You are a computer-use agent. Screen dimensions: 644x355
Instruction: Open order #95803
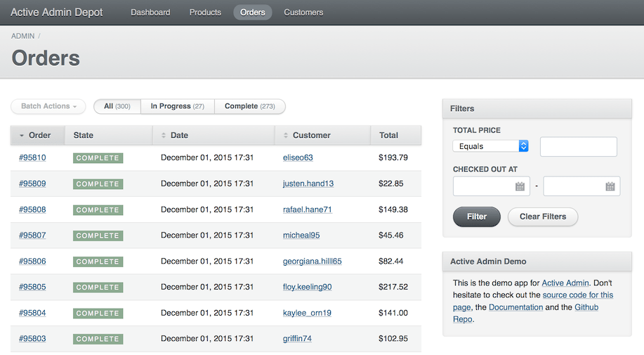pos(32,339)
